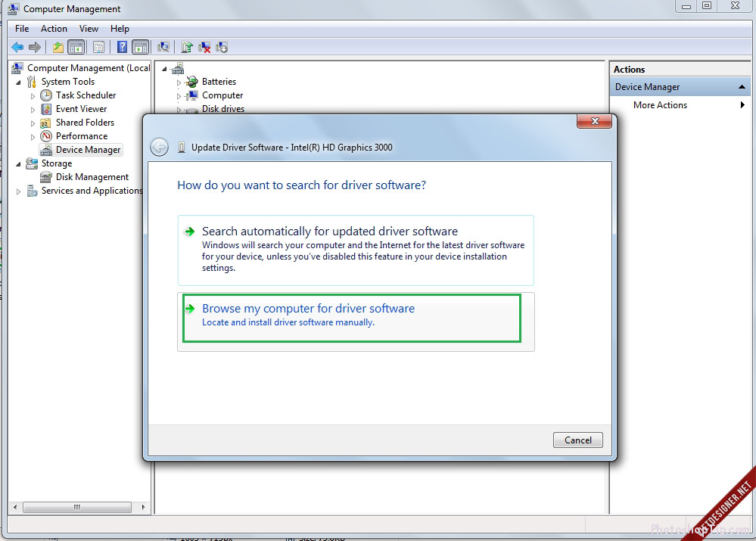Image resolution: width=756 pixels, height=541 pixels.
Task: Click the Device Manager tree icon
Action: 46,150
